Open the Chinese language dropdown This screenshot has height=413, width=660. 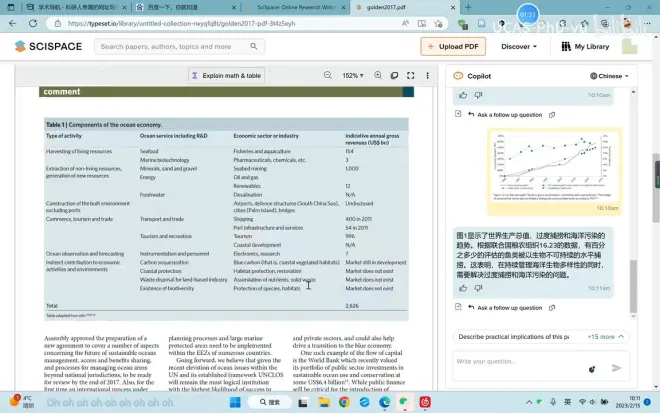click(611, 75)
